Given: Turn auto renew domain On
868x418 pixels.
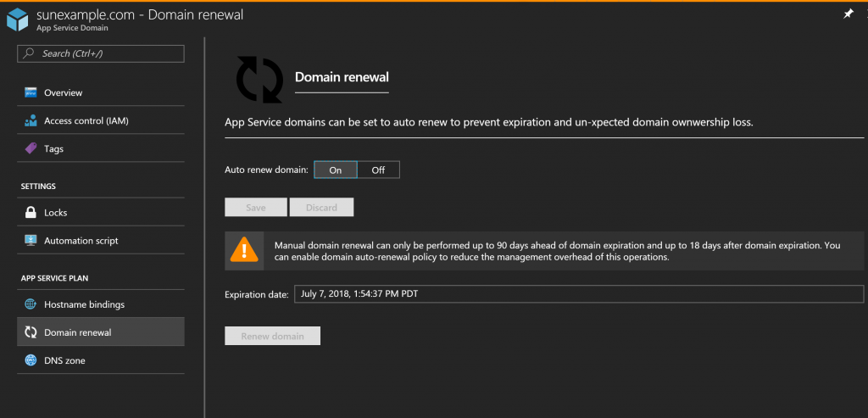Looking at the screenshot, I should [336, 170].
